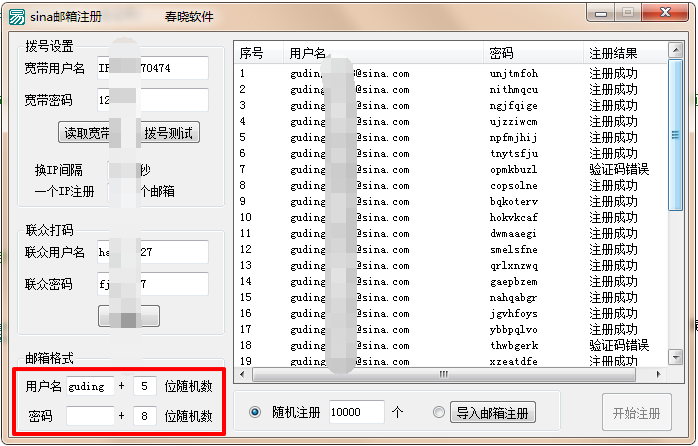Image resolution: width=698 pixels, height=446 pixels.
Task: Click the 用户名 prefix field containing guding
Action: click(x=90, y=386)
